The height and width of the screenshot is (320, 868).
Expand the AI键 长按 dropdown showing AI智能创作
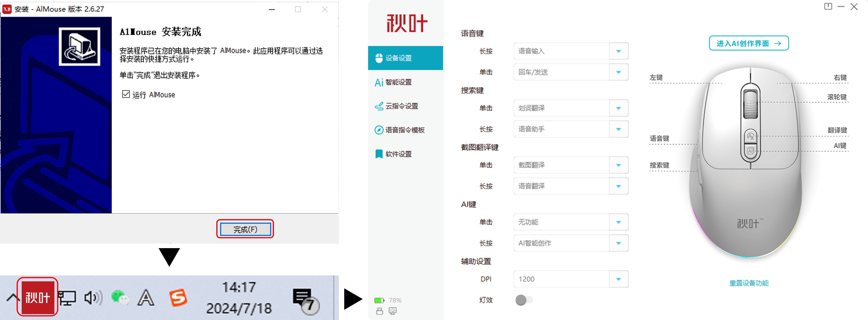(x=571, y=243)
